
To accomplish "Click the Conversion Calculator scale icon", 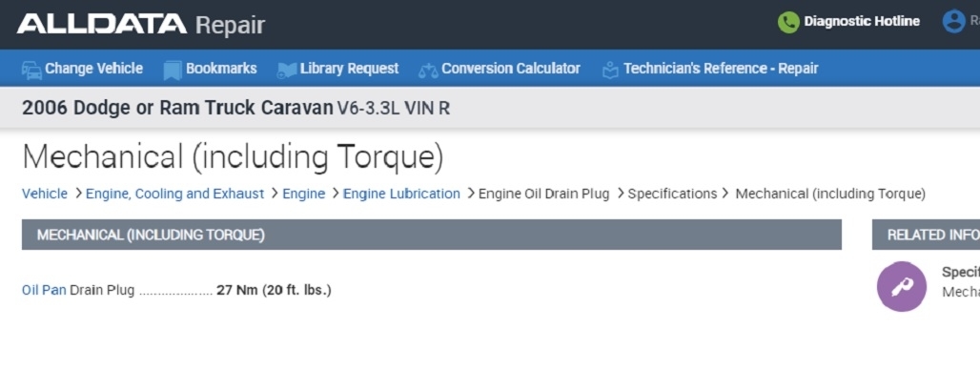I will pos(427,70).
